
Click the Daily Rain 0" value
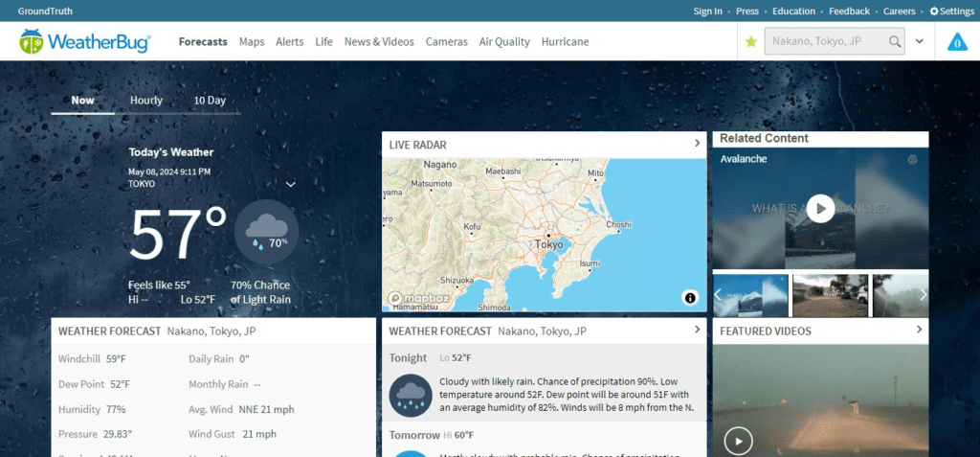coord(244,359)
